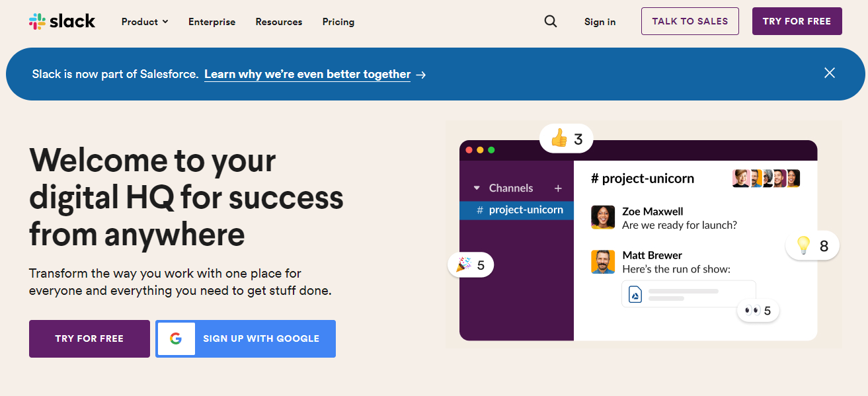Viewport: 868px width, 396px height.
Task: Open the Resources menu item
Action: (x=279, y=22)
